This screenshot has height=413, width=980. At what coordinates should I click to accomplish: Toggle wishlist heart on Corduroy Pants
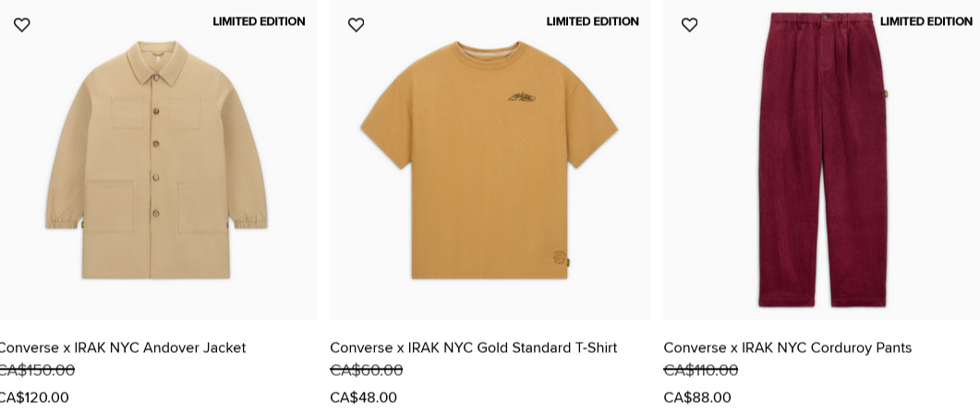[689, 25]
